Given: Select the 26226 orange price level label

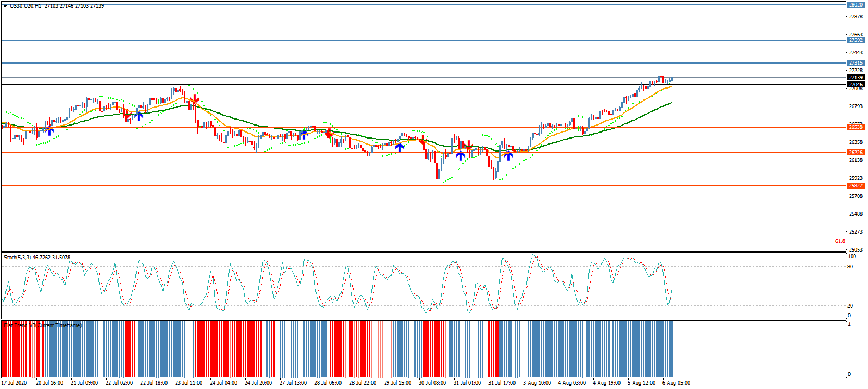Looking at the screenshot, I should click(x=855, y=153).
